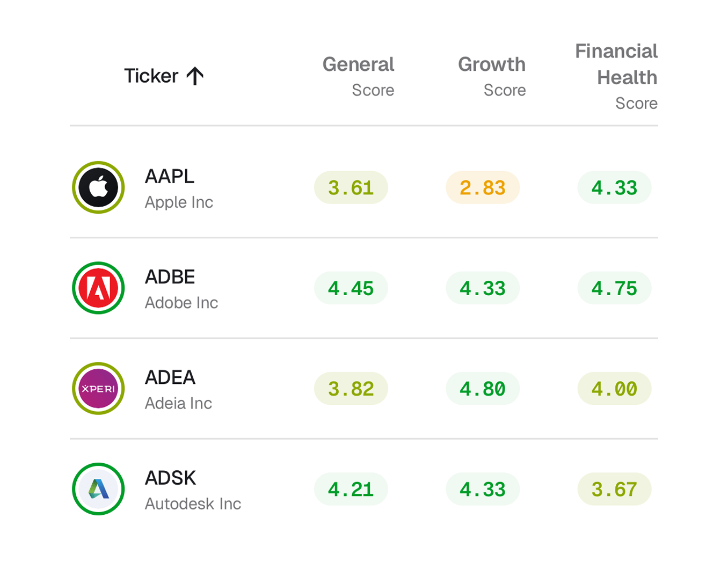Click the Xperi logo for Adeia Inc

coord(98,388)
